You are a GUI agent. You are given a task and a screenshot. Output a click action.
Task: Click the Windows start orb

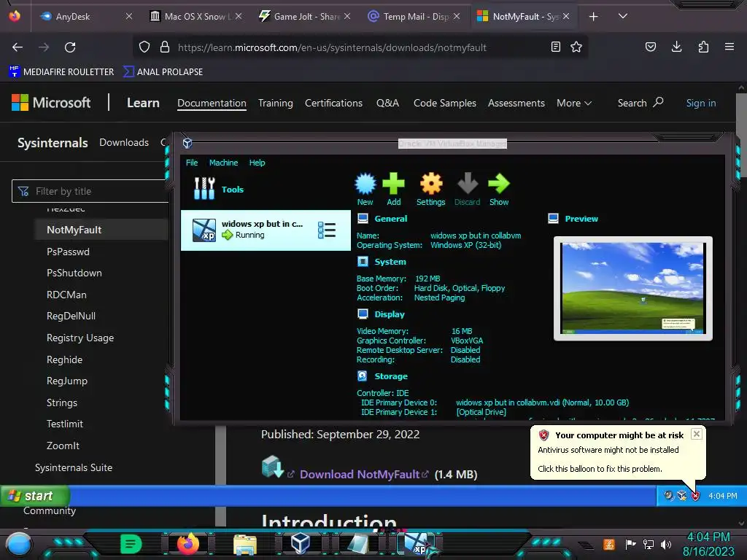coord(19,543)
